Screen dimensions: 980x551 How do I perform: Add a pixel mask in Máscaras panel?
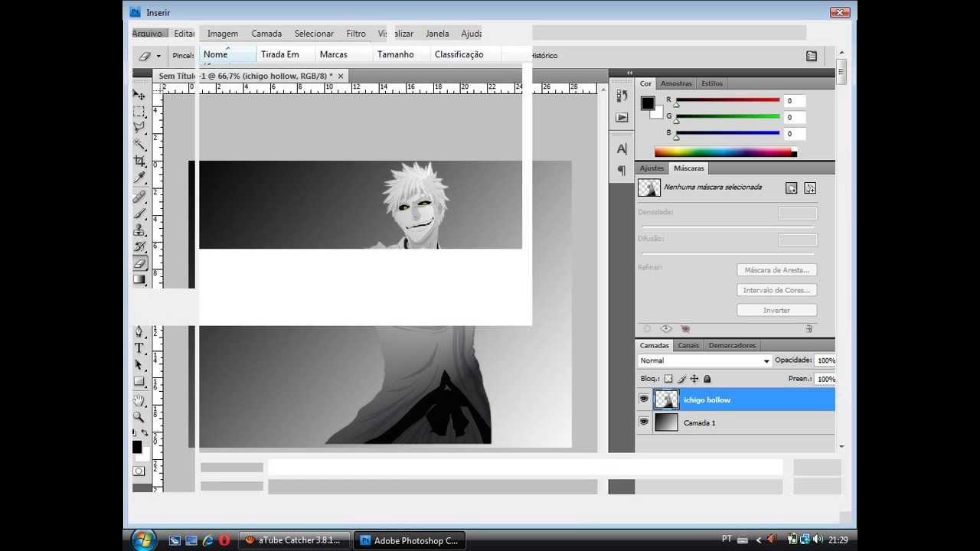pos(792,187)
